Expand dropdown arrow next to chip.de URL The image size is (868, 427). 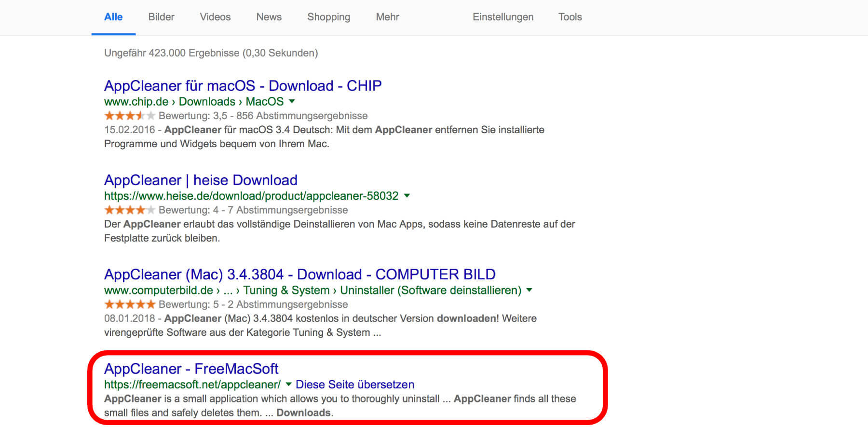[x=292, y=101]
